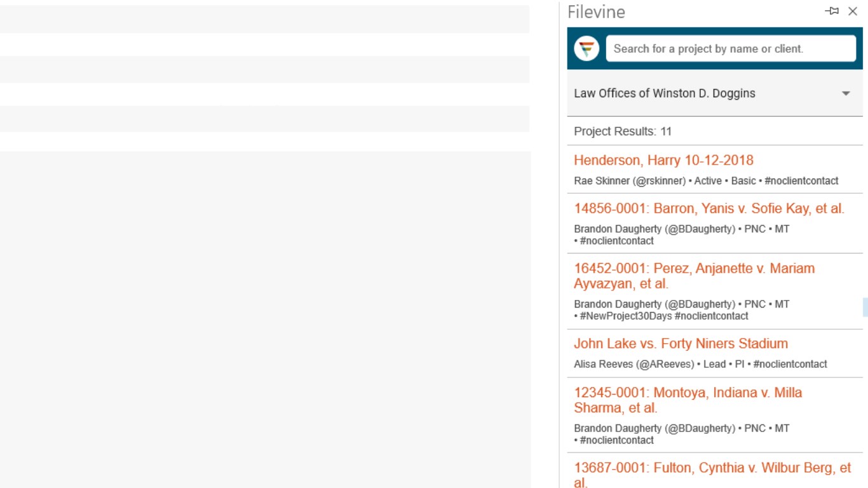Open John Lake vs. Forty Niners Stadium
The width and height of the screenshot is (868, 488).
tap(681, 344)
